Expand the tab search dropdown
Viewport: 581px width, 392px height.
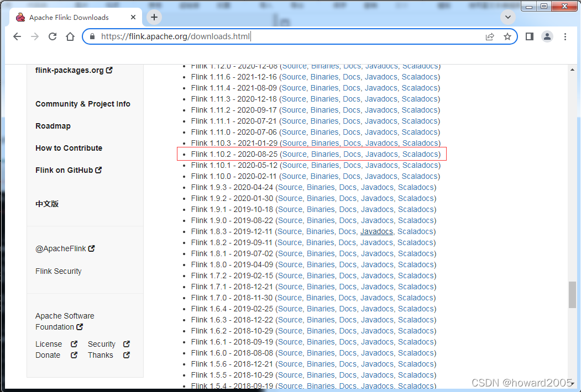508,17
